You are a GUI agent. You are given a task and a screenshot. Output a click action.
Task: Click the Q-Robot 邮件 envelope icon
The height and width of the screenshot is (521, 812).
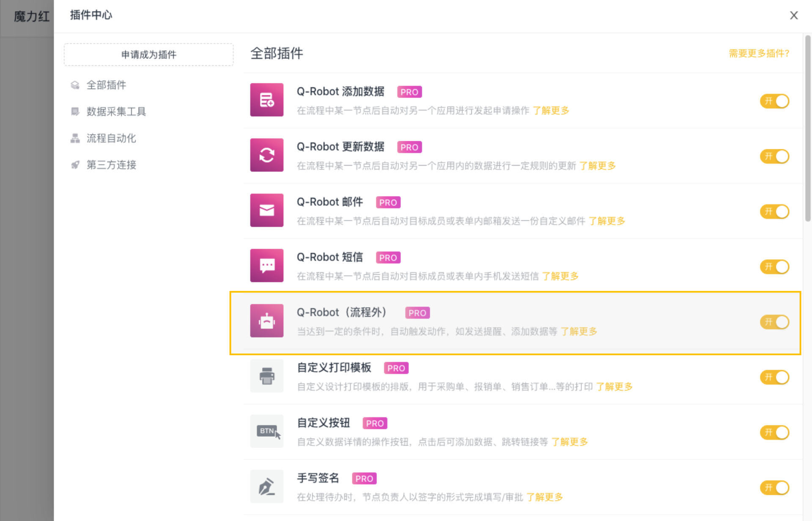pyautogui.click(x=266, y=210)
